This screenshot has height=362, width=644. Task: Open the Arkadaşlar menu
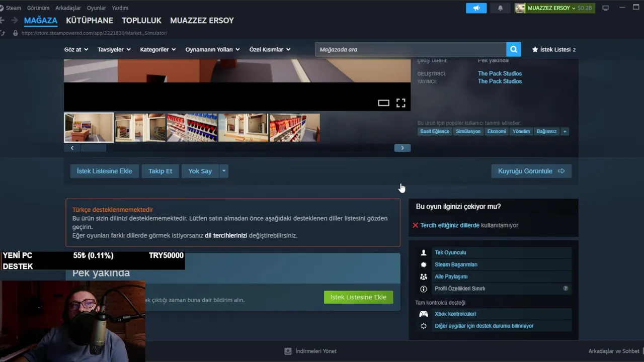(68, 8)
